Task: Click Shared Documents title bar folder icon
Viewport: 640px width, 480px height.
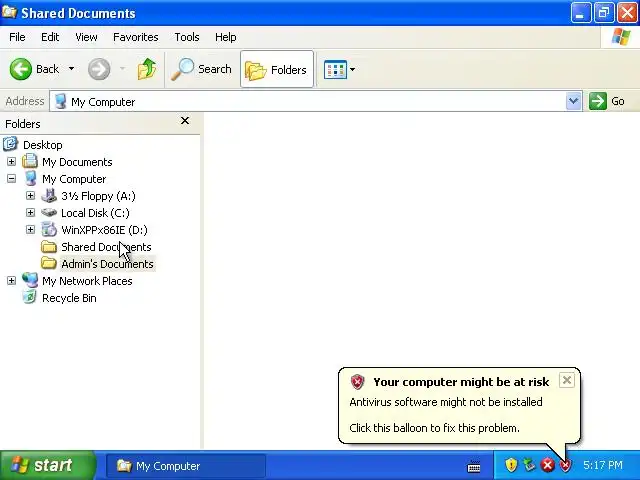Action: [x=9, y=12]
